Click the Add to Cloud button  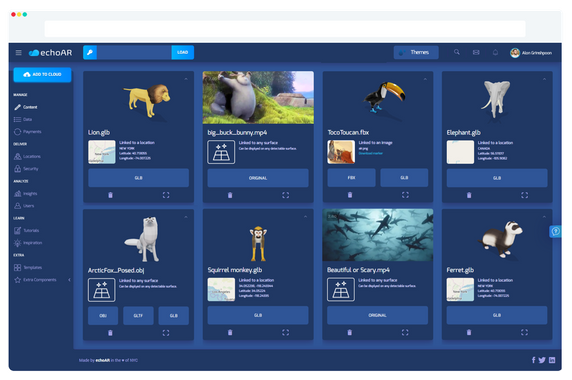[x=42, y=74]
